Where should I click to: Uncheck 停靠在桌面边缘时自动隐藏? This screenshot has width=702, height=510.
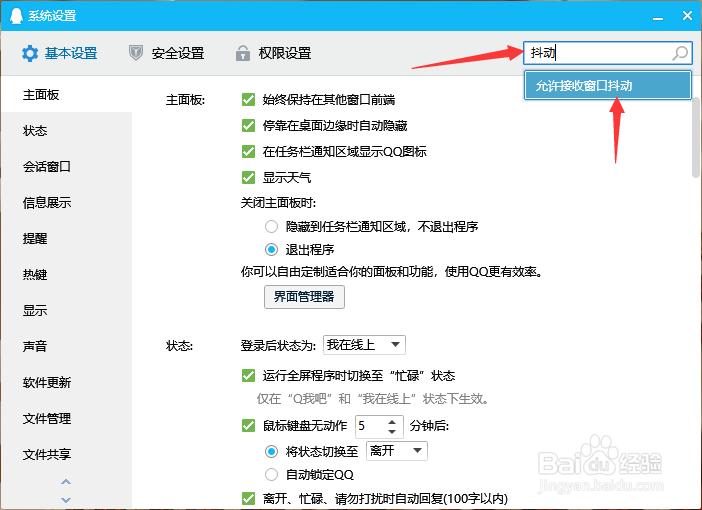tap(248, 125)
